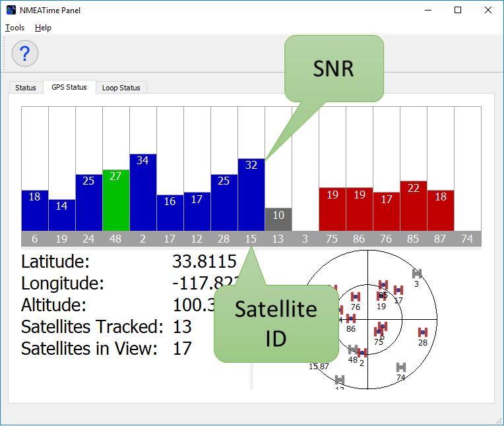Click the red SNR bar for satellite 75

click(x=332, y=209)
